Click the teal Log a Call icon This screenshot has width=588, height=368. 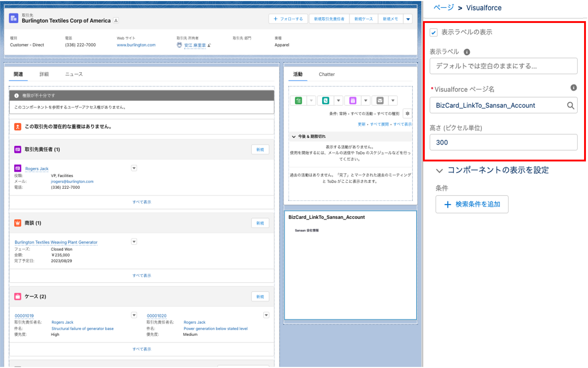pyautogui.click(x=325, y=101)
